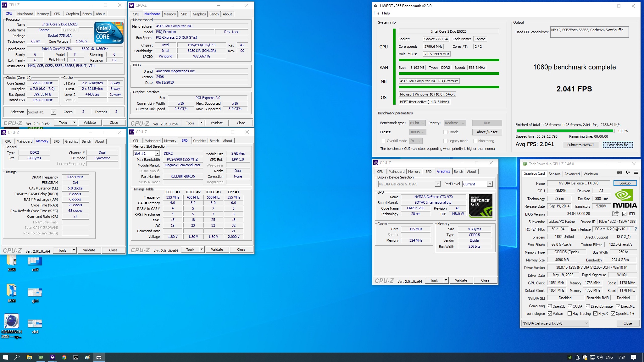The height and width of the screenshot is (362, 644).
Task: Open File Explorer from the taskbar
Action: pyautogui.click(x=29, y=357)
